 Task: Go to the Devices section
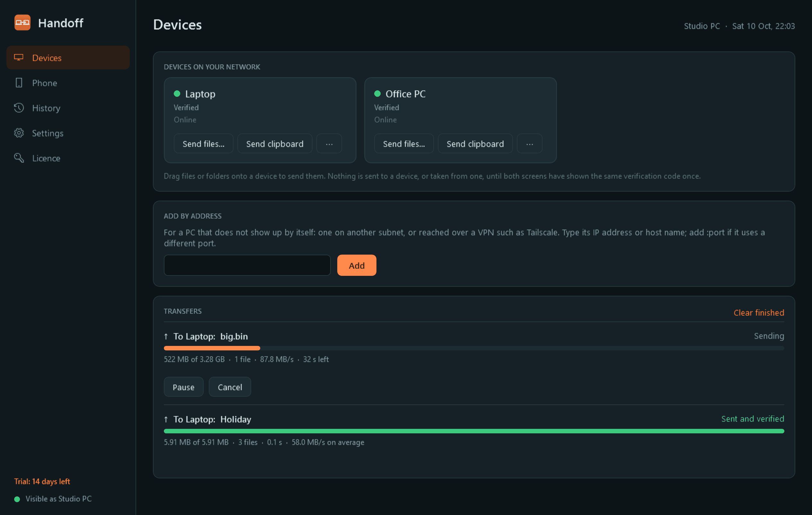68,58
